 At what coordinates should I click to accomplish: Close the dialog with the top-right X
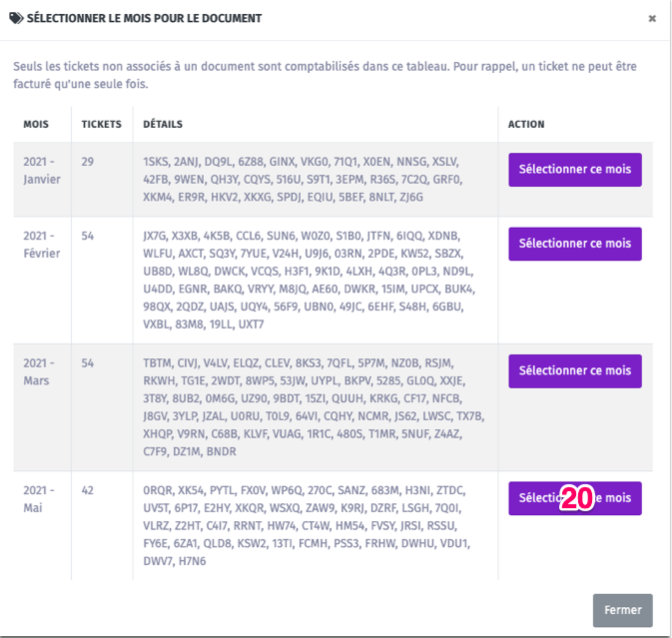coord(652,18)
